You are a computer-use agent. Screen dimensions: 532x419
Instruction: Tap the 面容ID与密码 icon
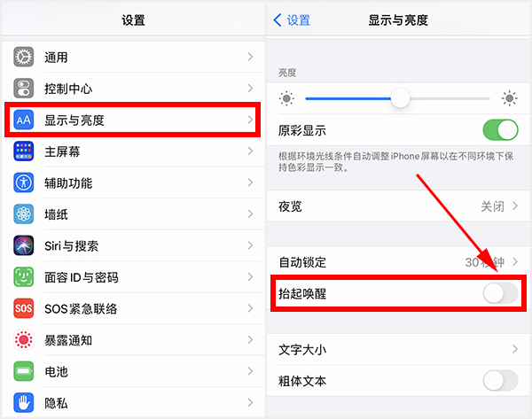click(24, 277)
